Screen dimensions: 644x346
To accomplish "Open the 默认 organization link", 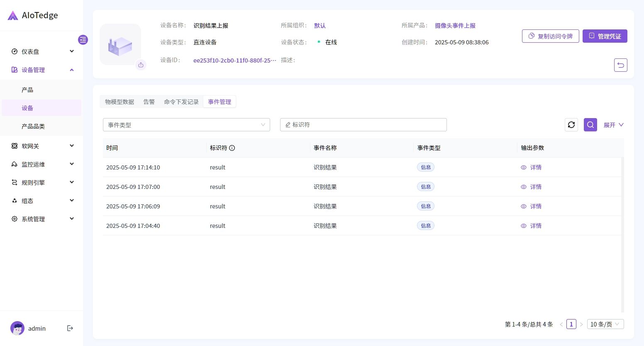I will click(320, 25).
